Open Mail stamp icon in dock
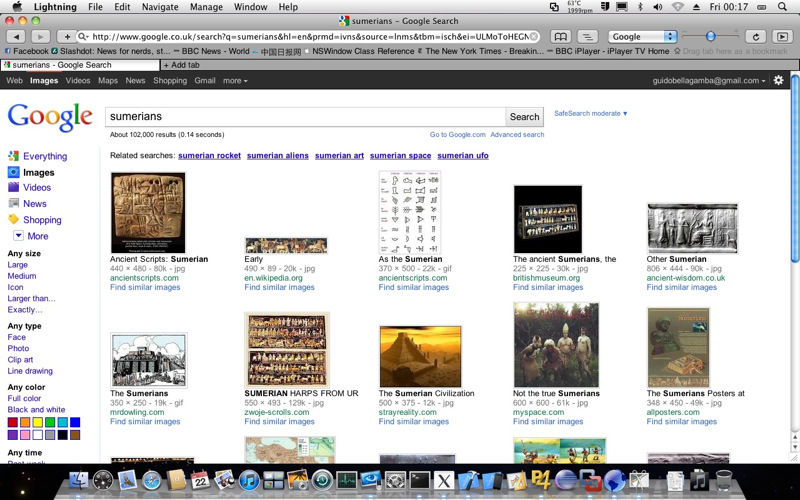The width and height of the screenshot is (800, 500). pyautogui.click(x=127, y=480)
